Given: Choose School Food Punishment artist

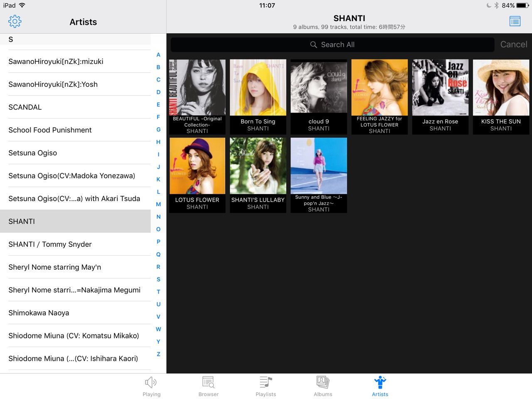Looking at the screenshot, I should tap(75, 130).
